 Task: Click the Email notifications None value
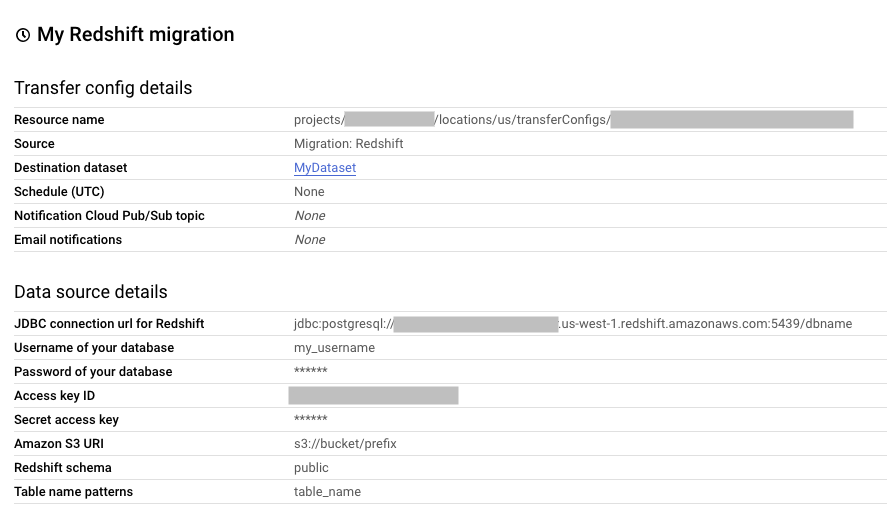(x=309, y=240)
